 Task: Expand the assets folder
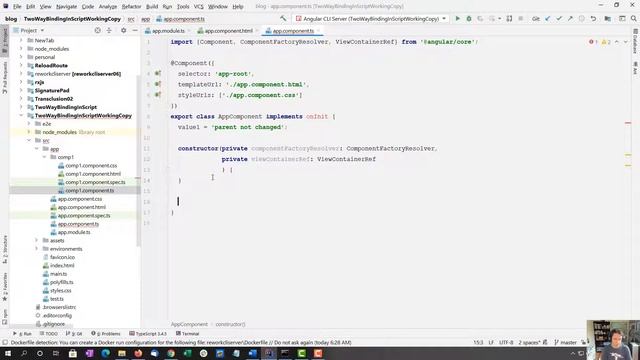point(37,240)
